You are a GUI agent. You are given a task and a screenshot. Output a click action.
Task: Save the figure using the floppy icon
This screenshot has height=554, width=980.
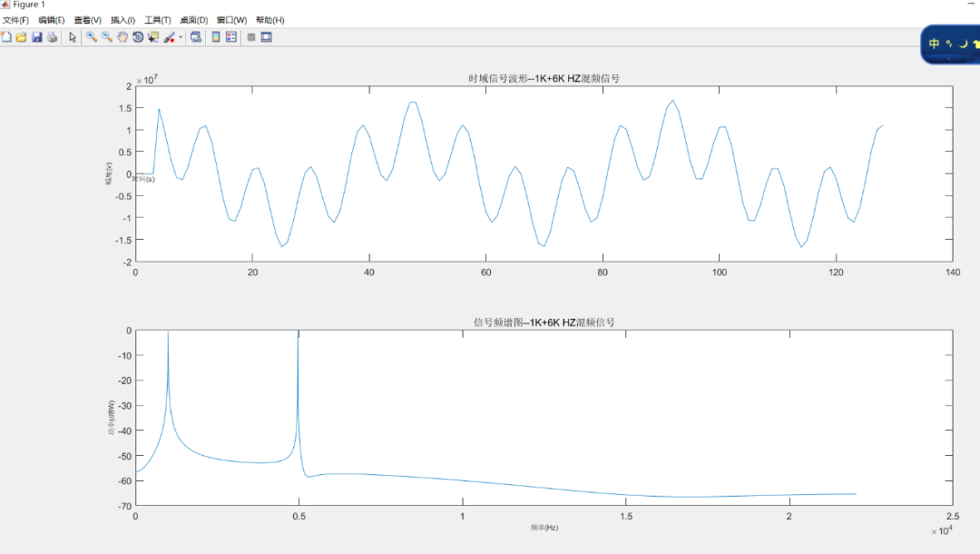pos(37,37)
